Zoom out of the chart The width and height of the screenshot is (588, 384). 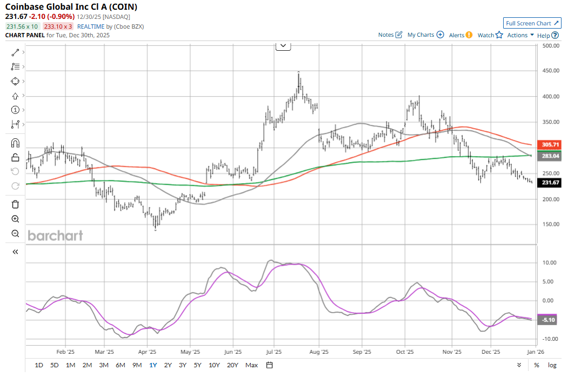point(15,234)
